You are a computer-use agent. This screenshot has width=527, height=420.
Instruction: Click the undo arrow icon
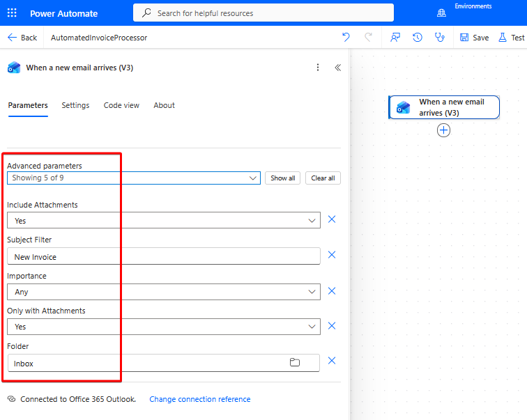coord(346,38)
